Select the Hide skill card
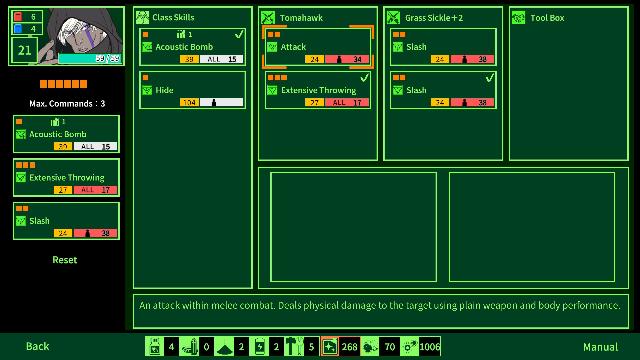 192,90
